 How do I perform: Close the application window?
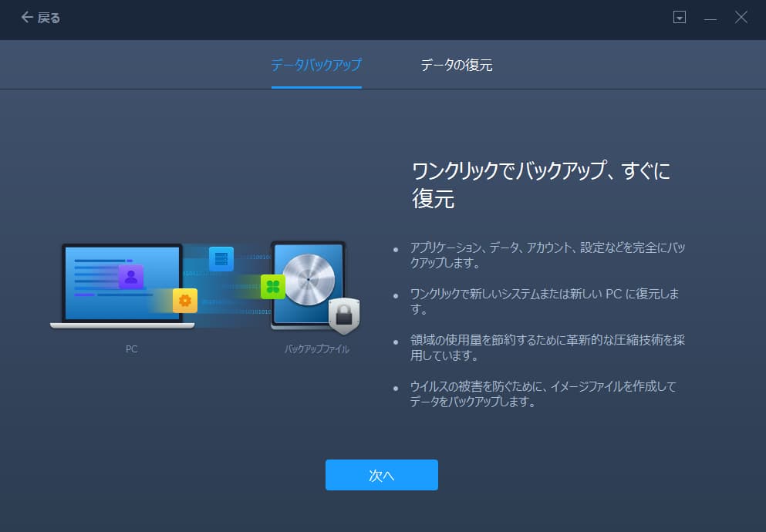[x=741, y=18]
